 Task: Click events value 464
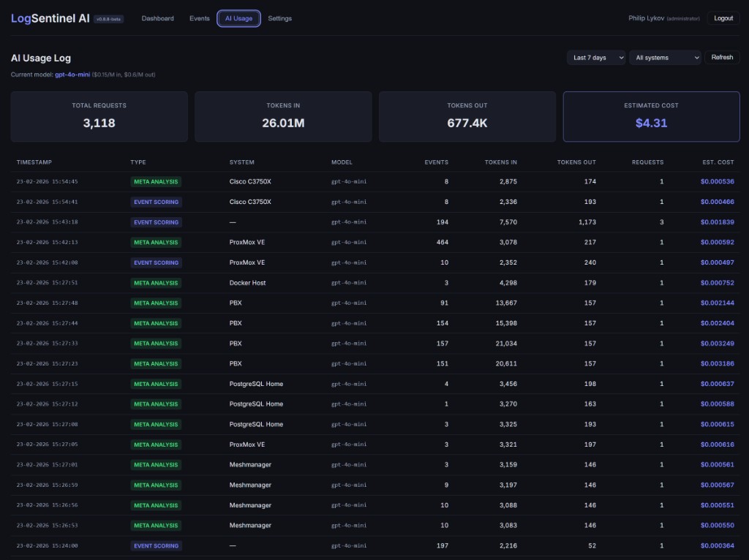443,242
